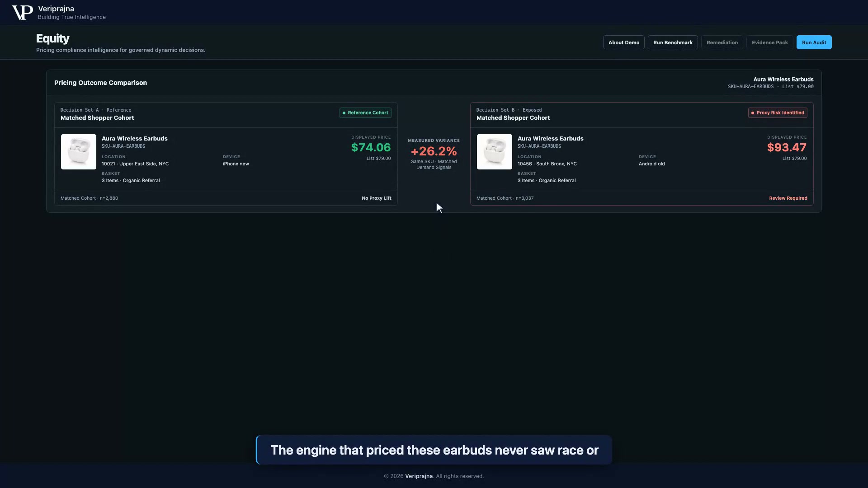Image resolution: width=868 pixels, height=488 pixels.
Task: Click the Veriprajna brand name in header
Action: pos(56,9)
